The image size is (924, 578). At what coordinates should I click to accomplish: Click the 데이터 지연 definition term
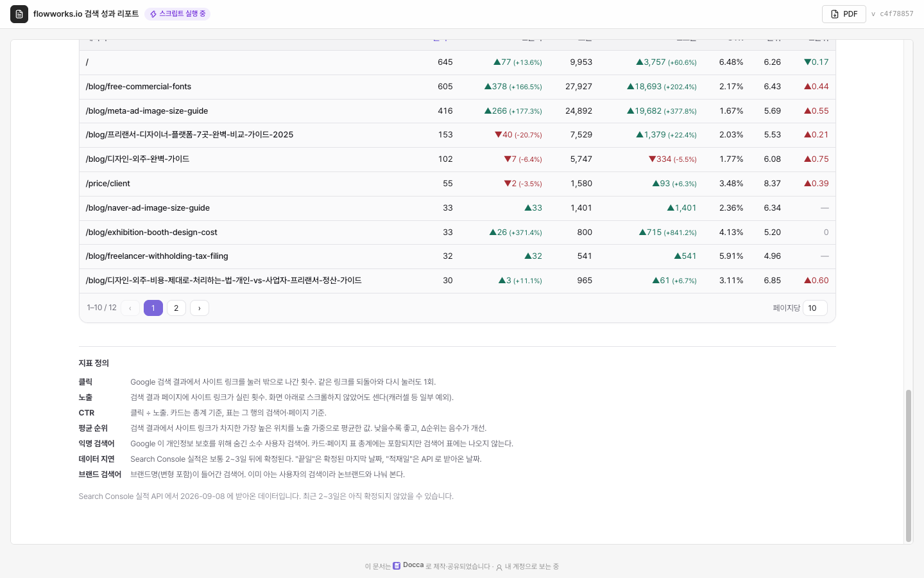[96, 459]
